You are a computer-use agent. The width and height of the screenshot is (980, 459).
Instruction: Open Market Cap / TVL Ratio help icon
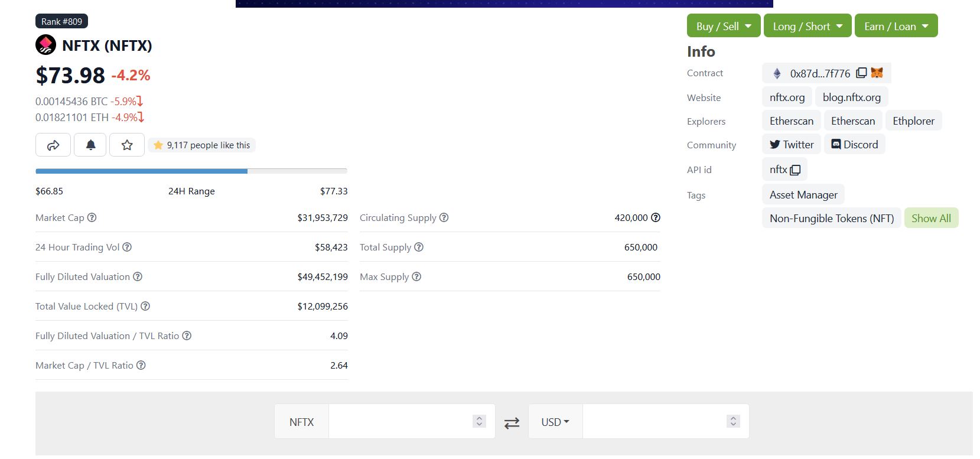tap(141, 365)
